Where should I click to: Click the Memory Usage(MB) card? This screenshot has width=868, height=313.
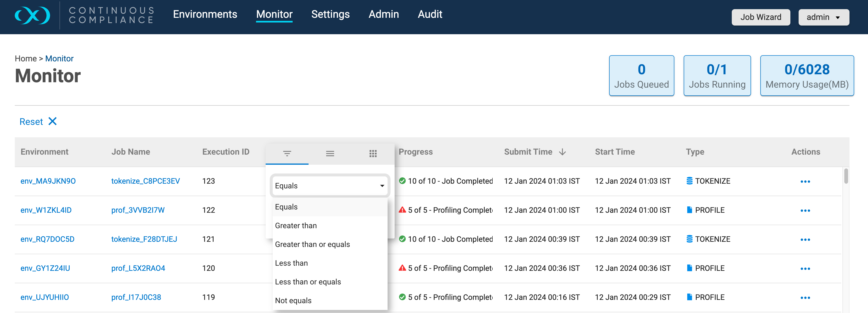[807, 75]
